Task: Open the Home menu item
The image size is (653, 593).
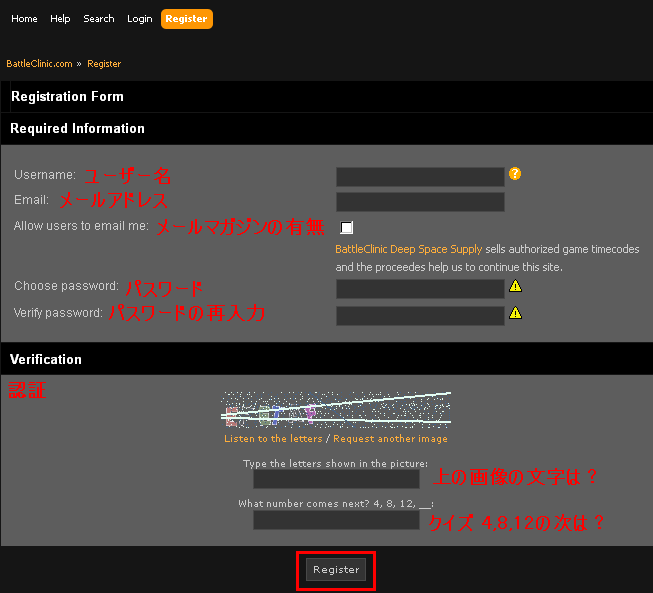Action: click(x=24, y=19)
